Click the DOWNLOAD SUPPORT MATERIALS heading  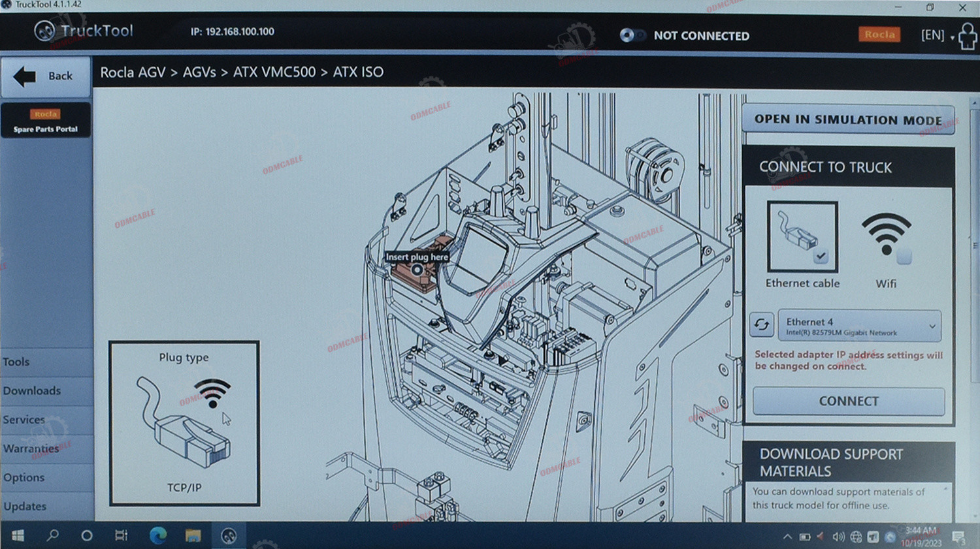(x=831, y=462)
